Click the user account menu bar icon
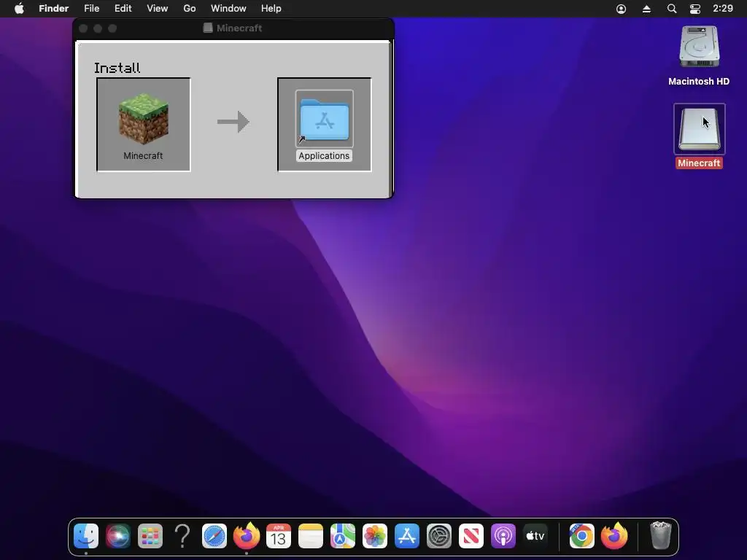The image size is (747, 560). pyautogui.click(x=622, y=9)
